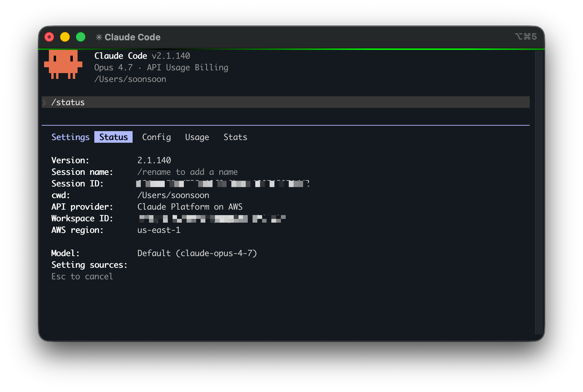Click the "v2.1.140" version in the header
The width and height of the screenshot is (583, 392).
pyautogui.click(x=171, y=56)
